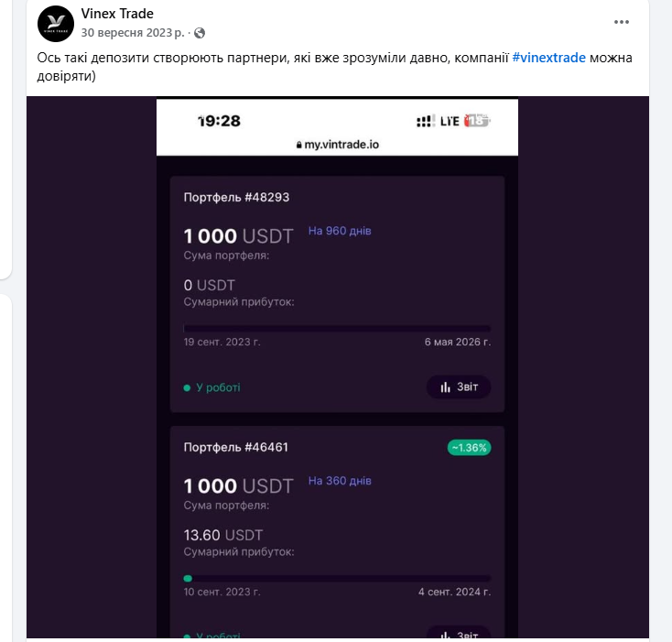The width and height of the screenshot is (672, 642).
Task: Click the lock icon beside my.vintrade.io
Action: point(298,145)
